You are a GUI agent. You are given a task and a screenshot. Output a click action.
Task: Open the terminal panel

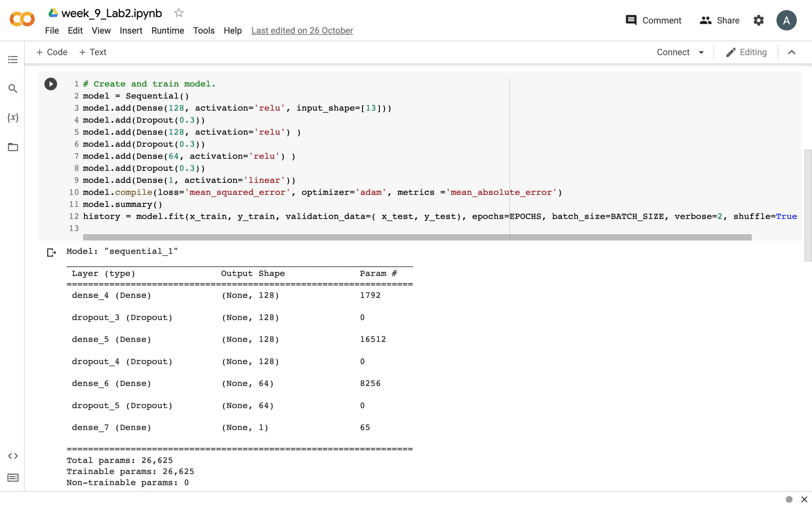click(x=13, y=478)
